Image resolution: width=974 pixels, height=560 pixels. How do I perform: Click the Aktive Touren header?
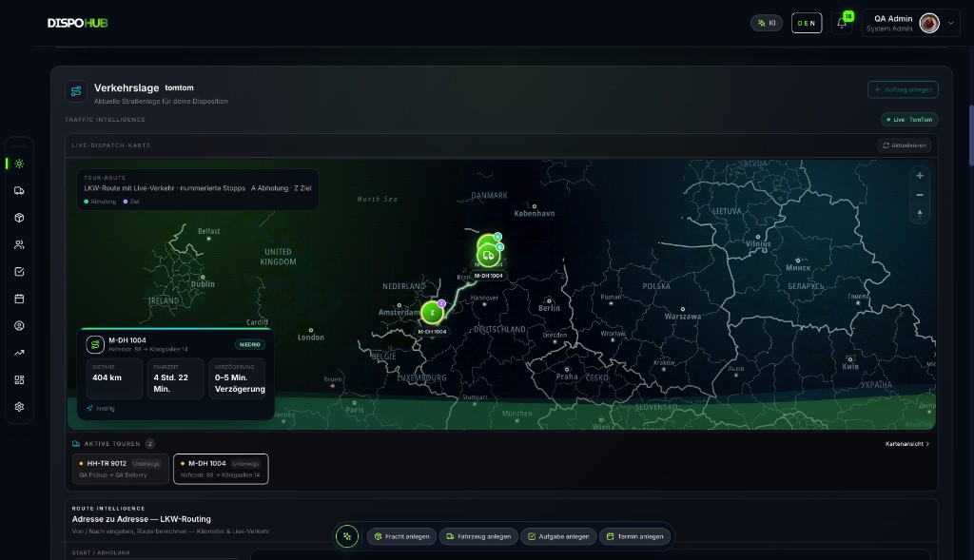coord(112,444)
